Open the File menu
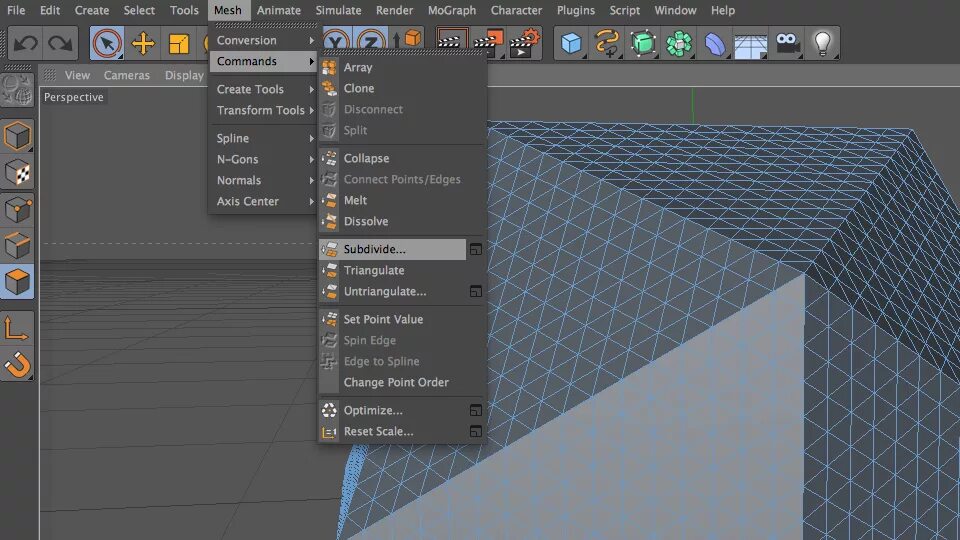 tap(16, 10)
